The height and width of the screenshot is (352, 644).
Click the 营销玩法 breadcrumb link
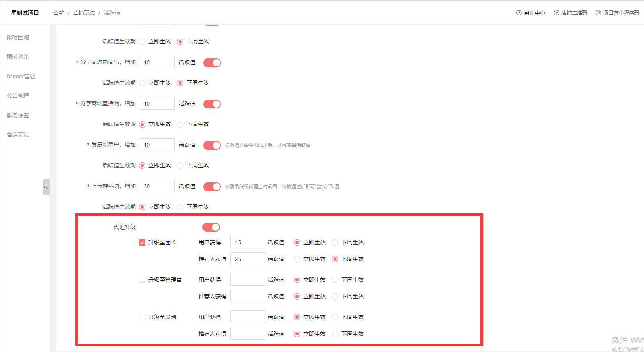tap(84, 13)
